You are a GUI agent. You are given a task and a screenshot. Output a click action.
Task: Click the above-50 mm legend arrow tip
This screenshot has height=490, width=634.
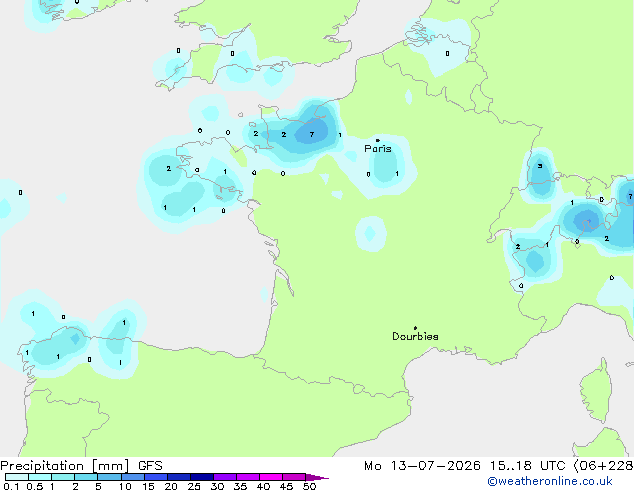coord(317,477)
